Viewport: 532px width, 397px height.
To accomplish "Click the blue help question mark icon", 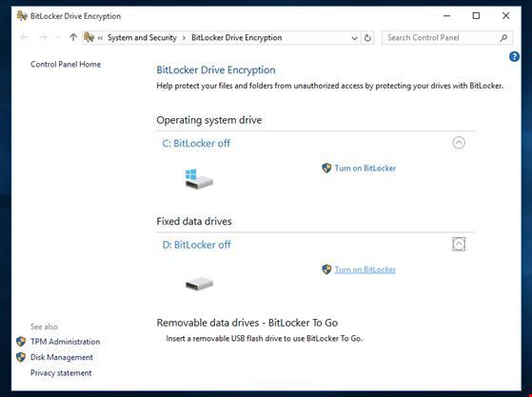I will pyautogui.click(x=514, y=56).
